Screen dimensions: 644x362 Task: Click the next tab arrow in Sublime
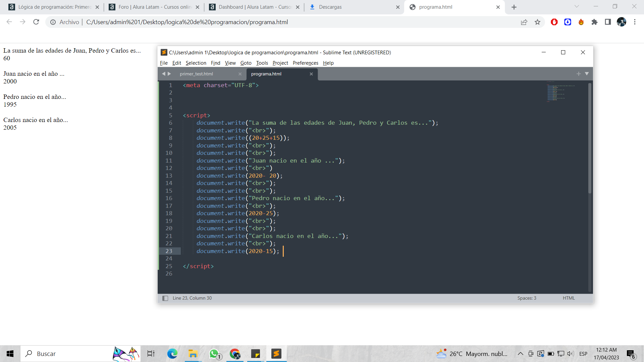(169, 74)
